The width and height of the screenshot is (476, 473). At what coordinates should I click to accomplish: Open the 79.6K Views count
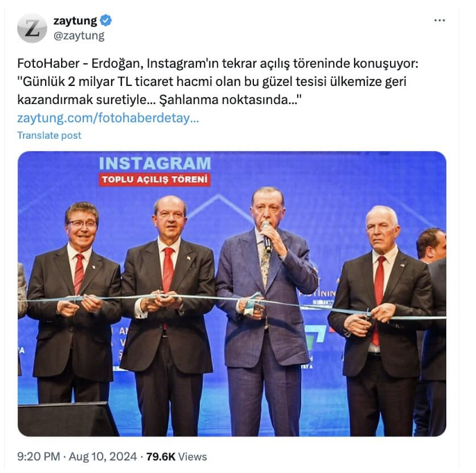(176, 456)
